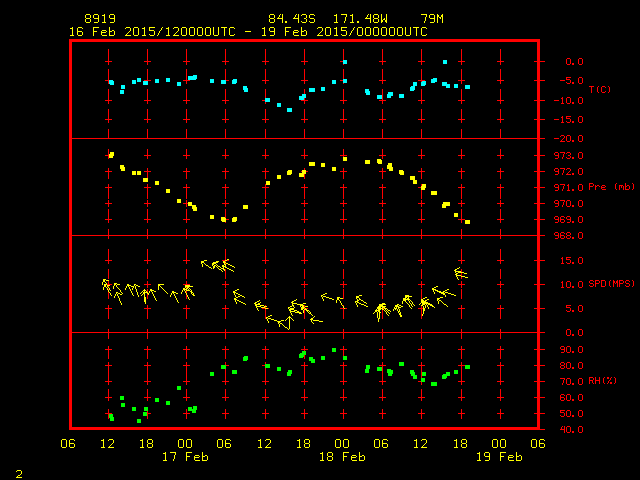Click the 80.0 humidity tick value
The height and width of the screenshot is (480, 640).
coord(572,366)
